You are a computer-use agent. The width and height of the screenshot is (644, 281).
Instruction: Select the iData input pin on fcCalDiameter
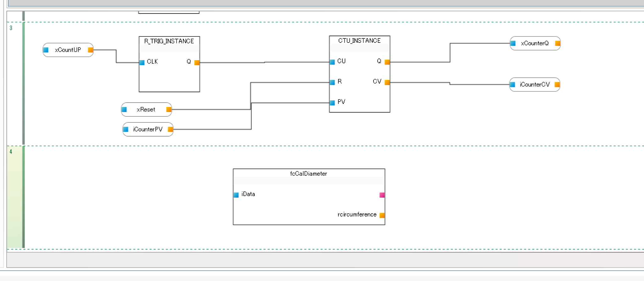click(236, 195)
